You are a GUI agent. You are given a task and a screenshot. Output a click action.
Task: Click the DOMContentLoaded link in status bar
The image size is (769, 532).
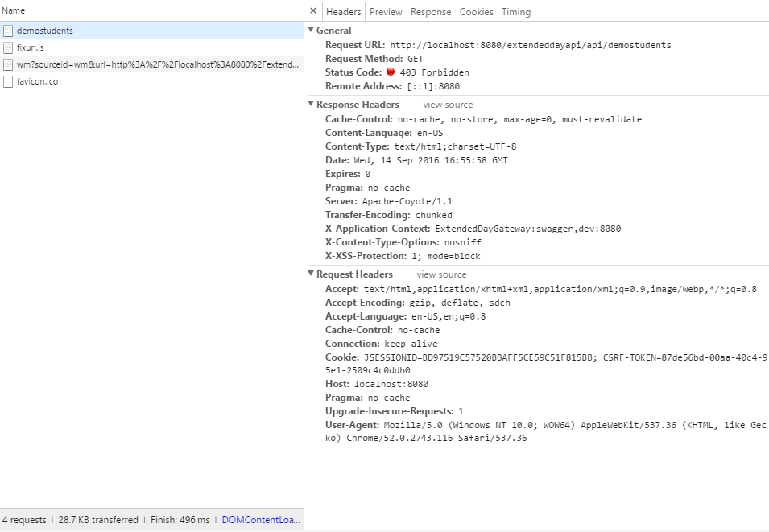click(261, 520)
